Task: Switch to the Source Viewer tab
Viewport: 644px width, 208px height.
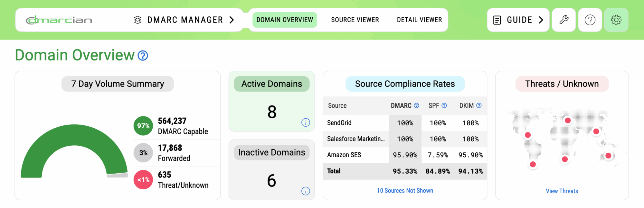Action: (x=355, y=20)
